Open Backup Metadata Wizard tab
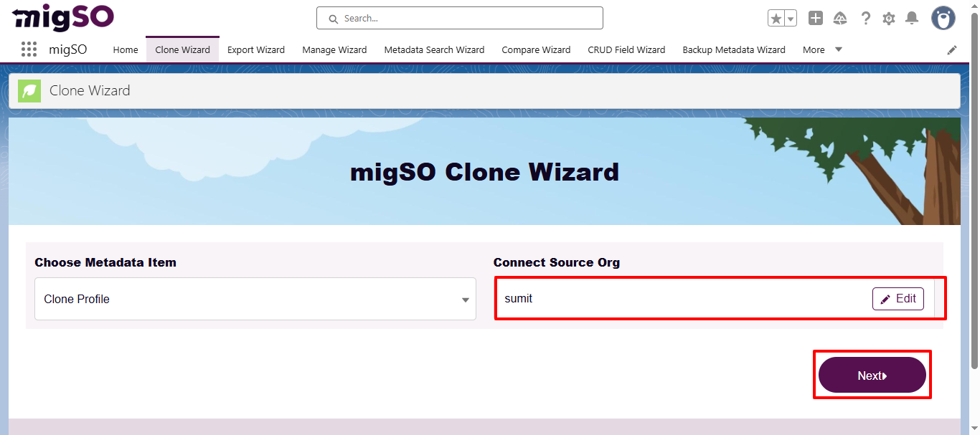 pos(734,49)
